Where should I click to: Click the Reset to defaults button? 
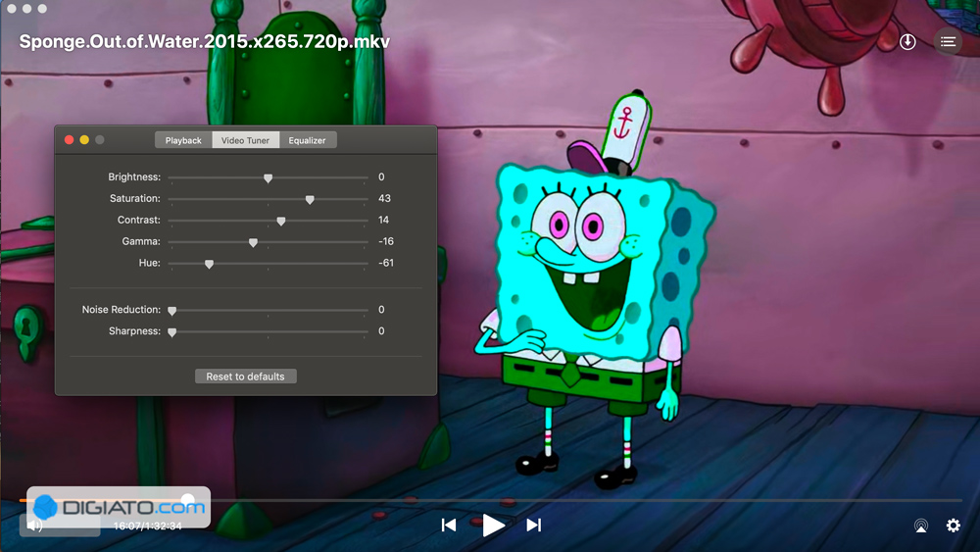[246, 376]
